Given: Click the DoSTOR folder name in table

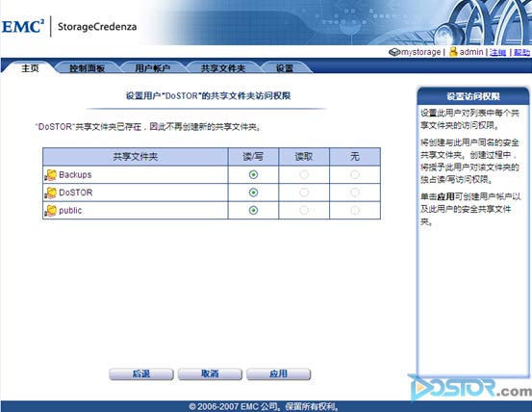Looking at the screenshot, I should (75, 193).
